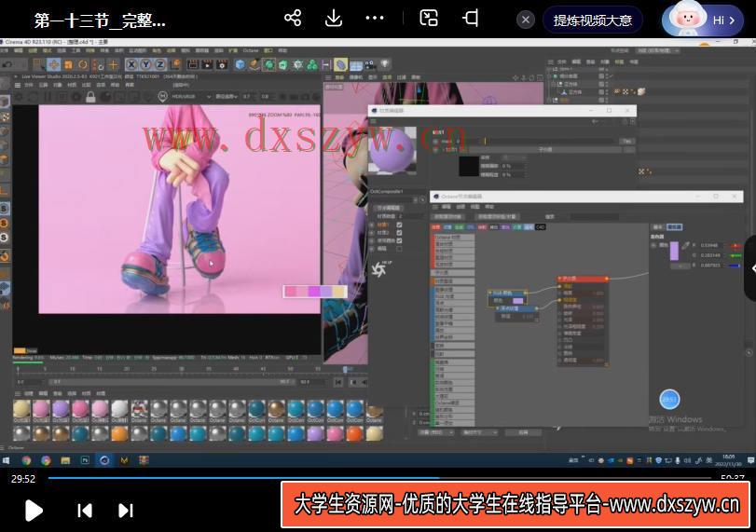Image resolution: width=756 pixels, height=532 pixels.
Task: Open second text menu in Octane node editor
Action: [460, 207]
